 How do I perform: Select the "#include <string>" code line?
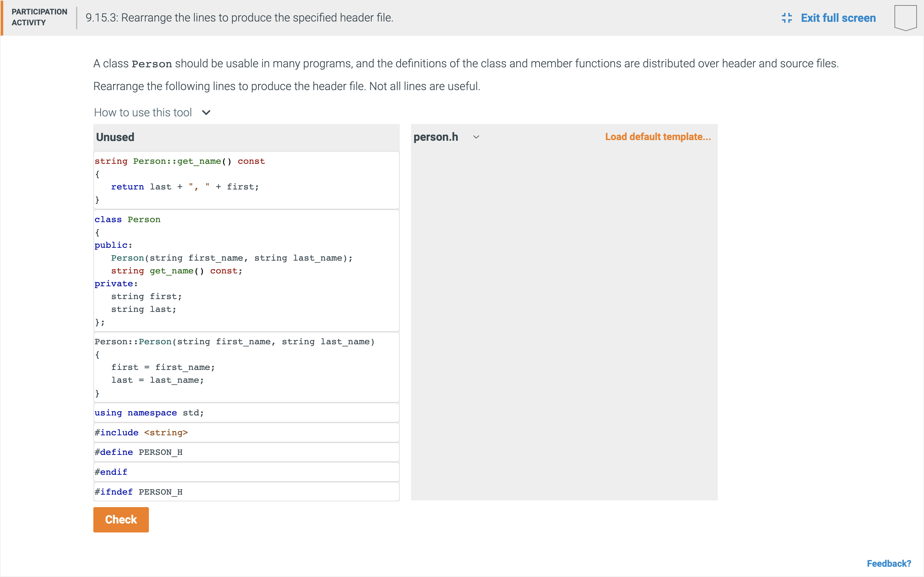point(246,432)
